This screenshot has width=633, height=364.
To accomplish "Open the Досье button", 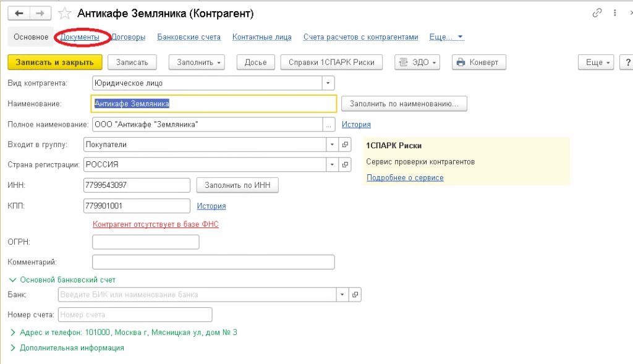I will (x=255, y=62).
